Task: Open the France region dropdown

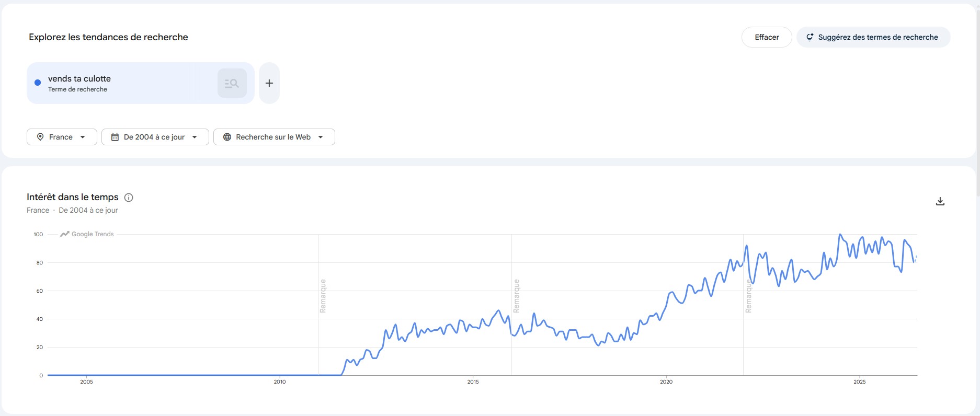Action: point(62,137)
